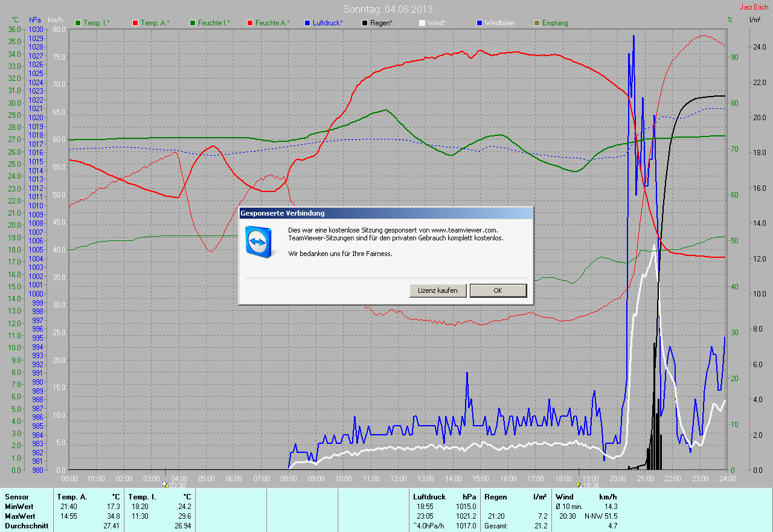Click the 12:00 time axis label
This screenshot has height=532, width=773.
(x=398, y=478)
